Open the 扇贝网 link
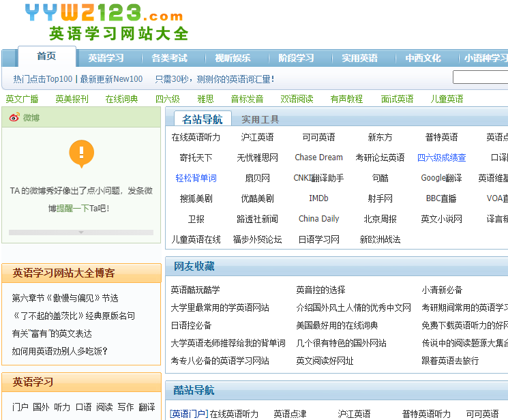The image size is (508, 420). point(257,178)
